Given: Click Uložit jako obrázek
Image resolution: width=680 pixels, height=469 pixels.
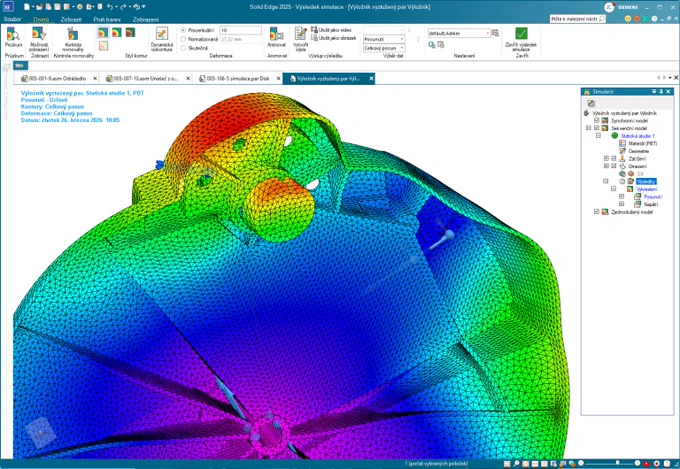Looking at the screenshot, I should click(x=334, y=38).
